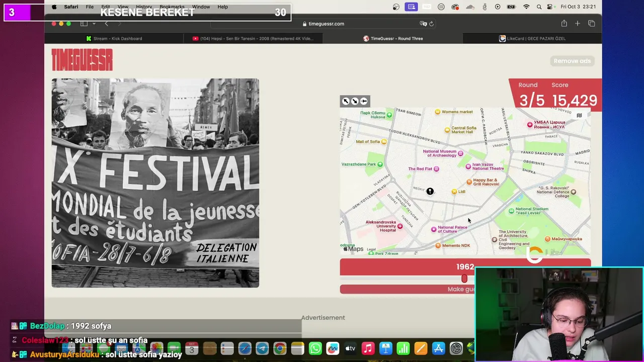Screen dimensions: 644x362
Task: Select the Парк Свети Никола marker
Action: click(389, 114)
